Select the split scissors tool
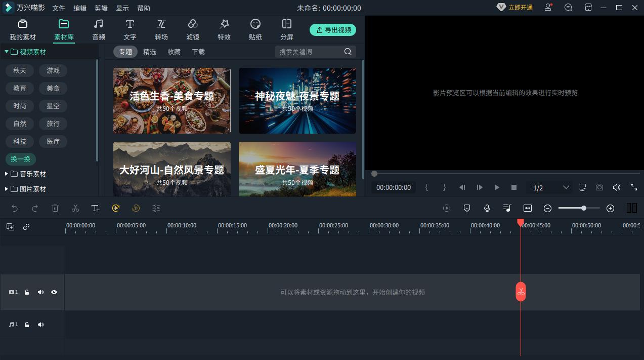Image resolution: width=644 pixels, height=360 pixels. (x=75, y=208)
